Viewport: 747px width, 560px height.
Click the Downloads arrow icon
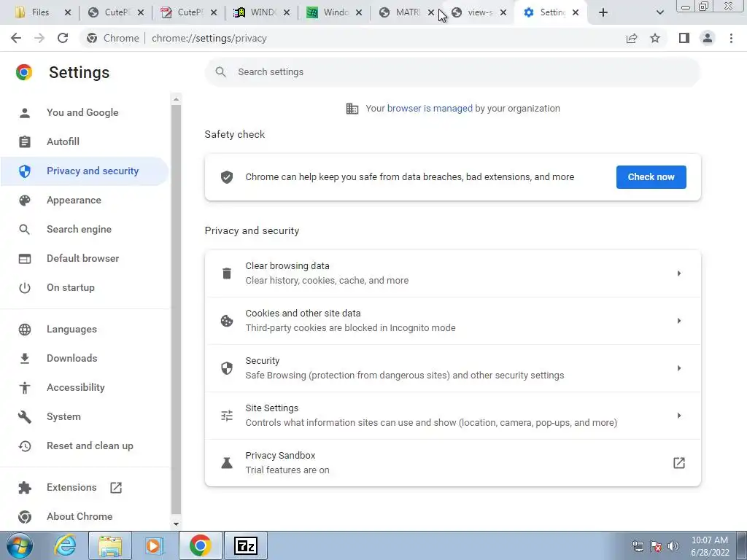tap(24, 358)
